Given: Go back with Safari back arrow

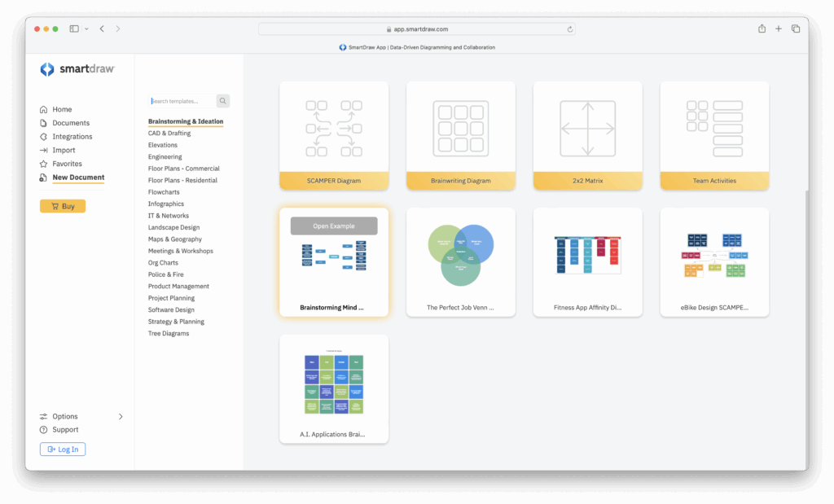Looking at the screenshot, I should [102, 28].
